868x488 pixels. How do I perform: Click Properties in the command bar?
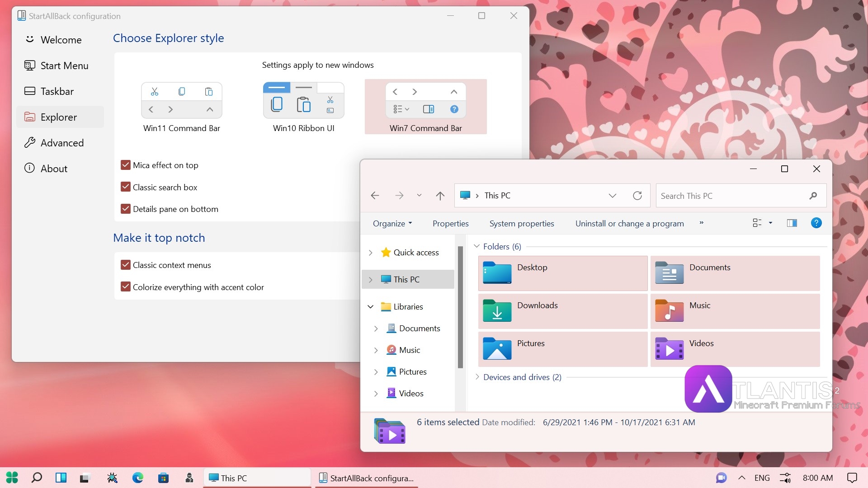point(450,224)
